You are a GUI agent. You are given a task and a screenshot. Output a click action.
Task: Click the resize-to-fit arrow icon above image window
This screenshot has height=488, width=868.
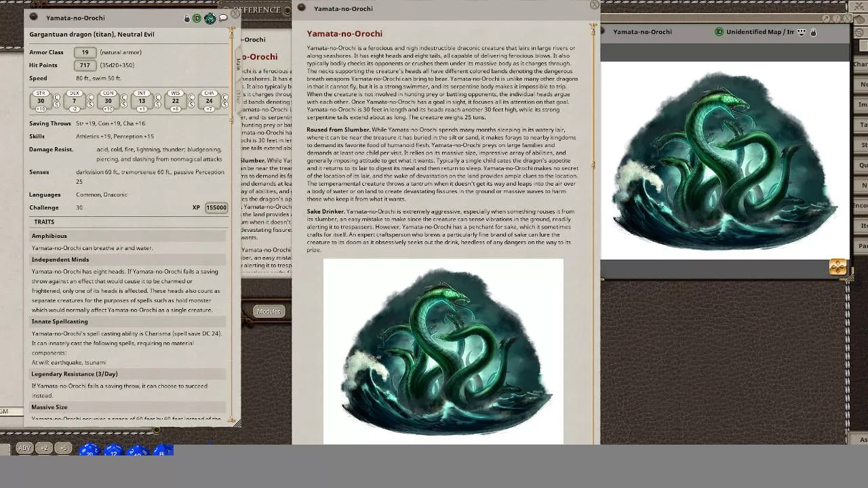tap(826, 18)
